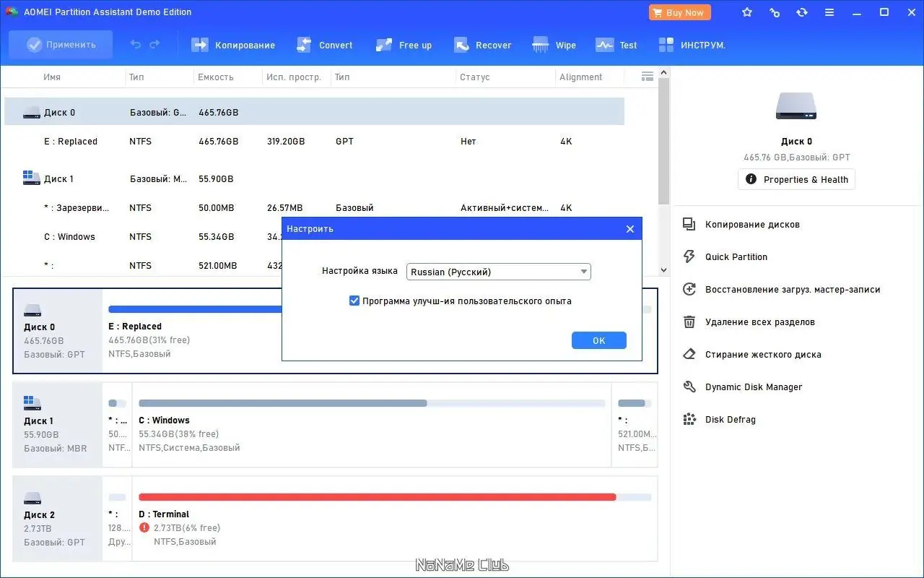This screenshot has width=924, height=578.
Task: Open the Convert toolbar menu
Action: (325, 45)
